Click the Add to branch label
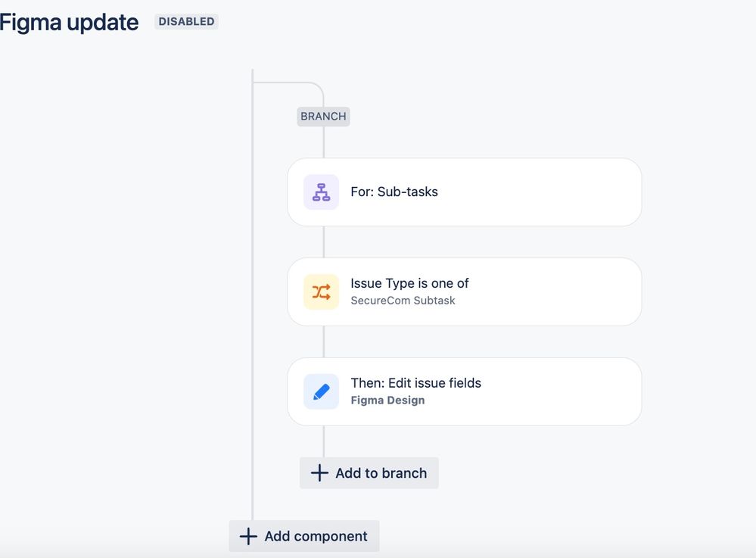Viewport: 756px width, 558px height. pos(381,473)
